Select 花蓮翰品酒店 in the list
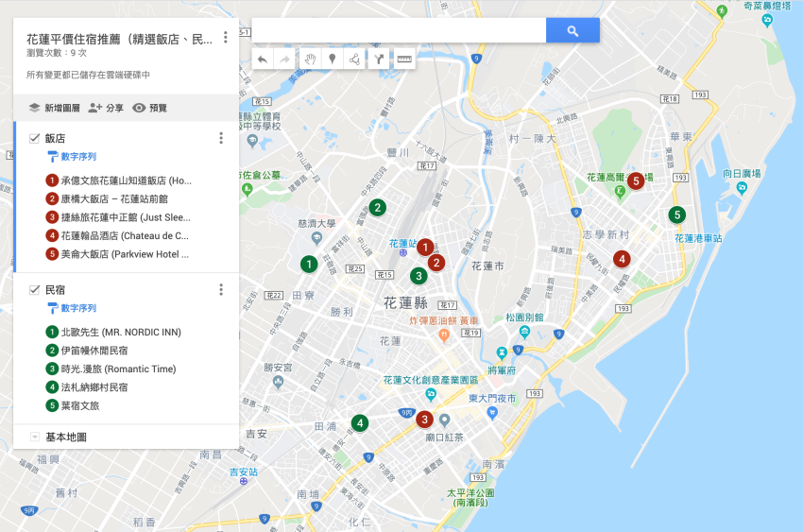The height and width of the screenshot is (532, 803). [x=117, y=236]
